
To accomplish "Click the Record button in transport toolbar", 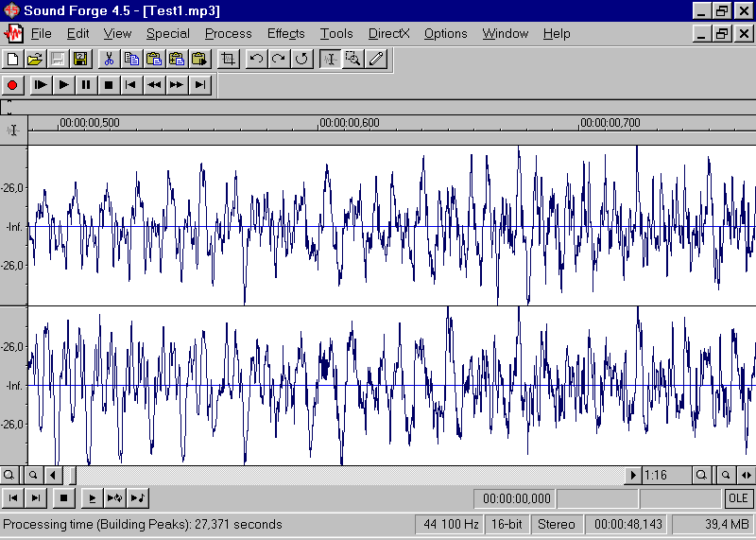I will [x=13, y=85].
